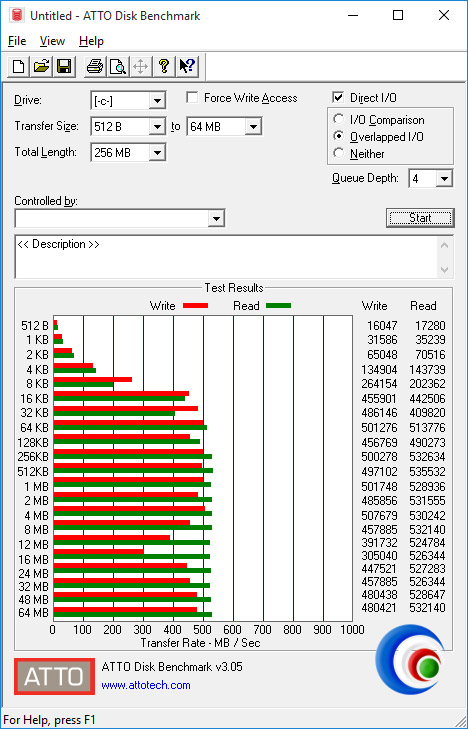Click the Transfer Rate - MB / Sec label
The width and height of the screenshot is (468, 729).
[x=200, y=643]
